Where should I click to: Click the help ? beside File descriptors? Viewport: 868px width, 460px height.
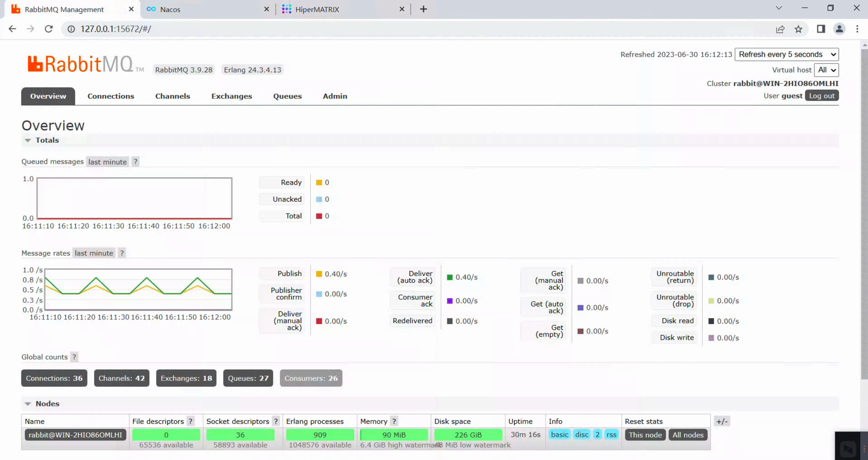click(191, 421)
